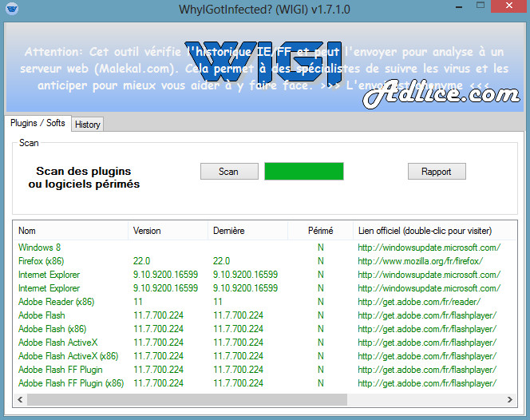Start the plugin Scan button
Image resolution: width=530 pixels, height=420 pixels.
click(229, 172)
